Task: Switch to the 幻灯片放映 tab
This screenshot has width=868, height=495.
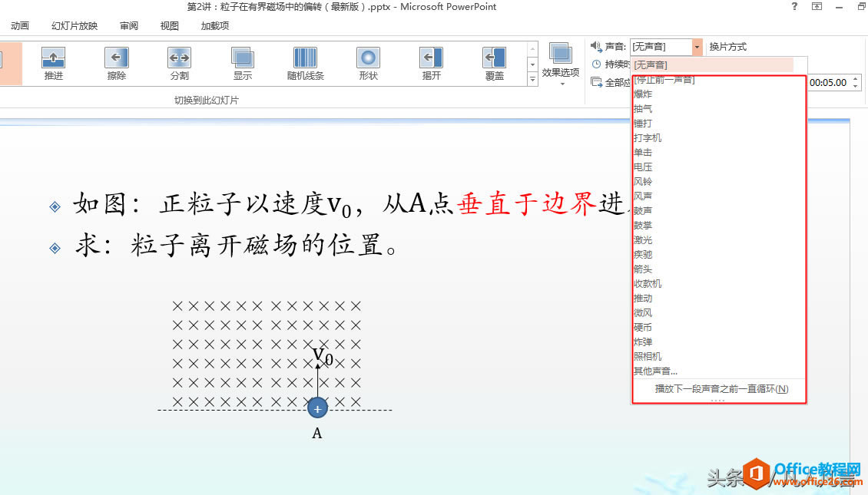Action: click(75, 26)
